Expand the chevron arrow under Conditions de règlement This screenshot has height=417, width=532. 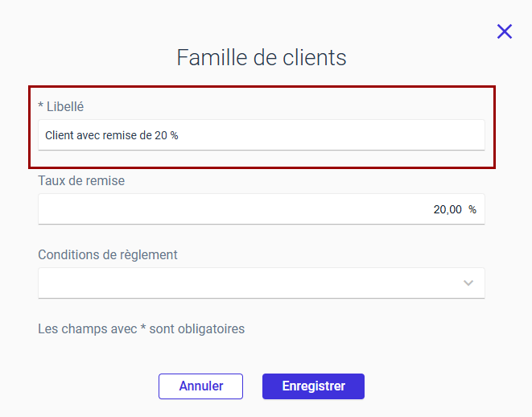pyautogui.click(x=468, y=283)
